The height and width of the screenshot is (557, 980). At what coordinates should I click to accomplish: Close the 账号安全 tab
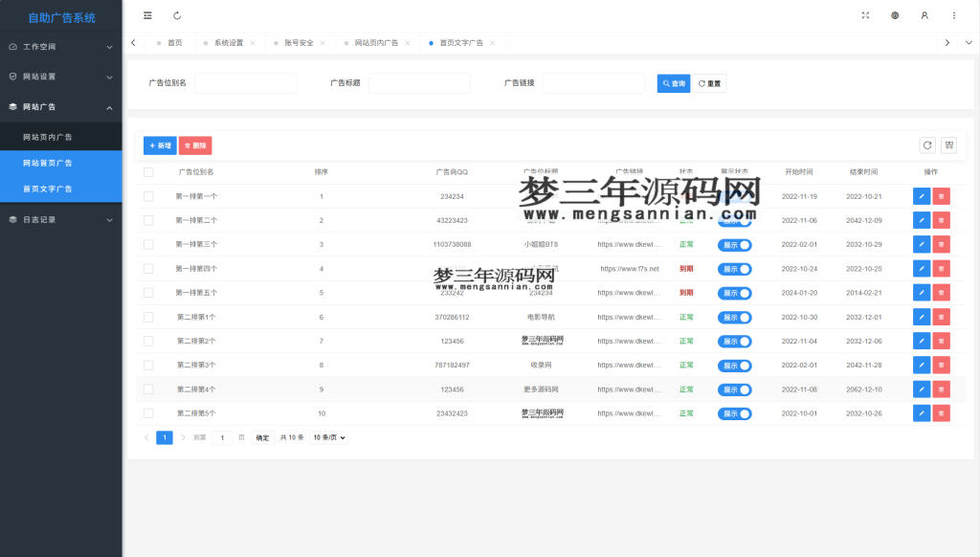323,43
